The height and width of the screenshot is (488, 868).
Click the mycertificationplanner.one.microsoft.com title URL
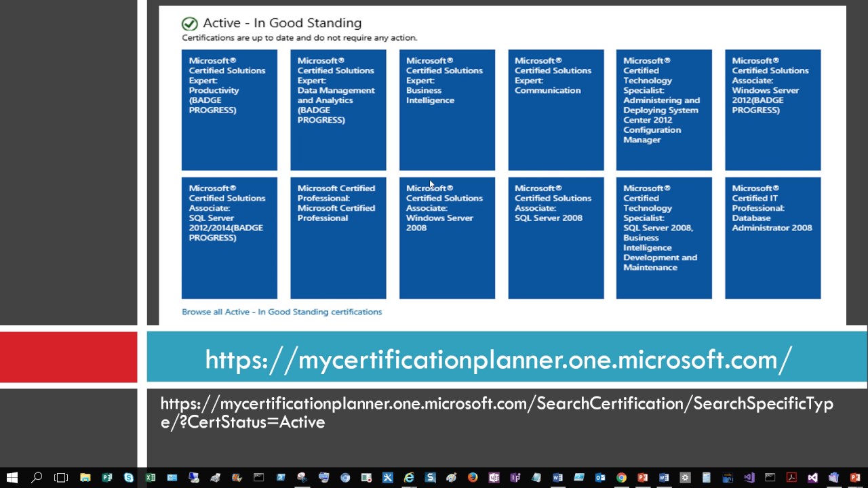pyautogui.click(x=498, y=359)
